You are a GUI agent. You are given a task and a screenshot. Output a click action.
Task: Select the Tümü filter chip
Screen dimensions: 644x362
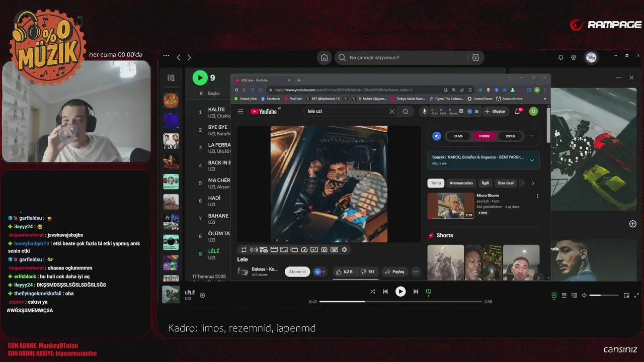point(435,183)
